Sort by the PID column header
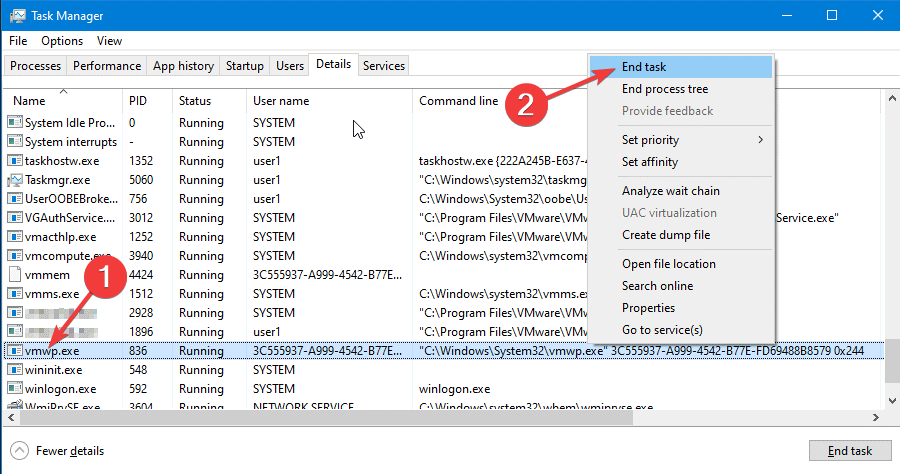 pyautogui.click(x=147, y=100)
